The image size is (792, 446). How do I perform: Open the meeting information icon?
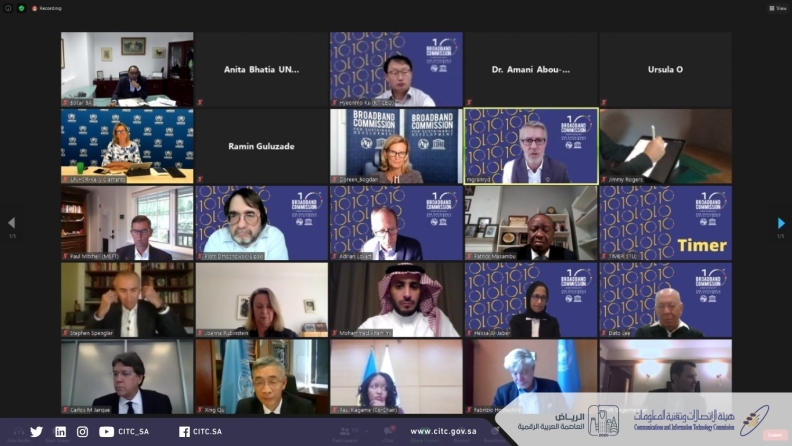8,8
